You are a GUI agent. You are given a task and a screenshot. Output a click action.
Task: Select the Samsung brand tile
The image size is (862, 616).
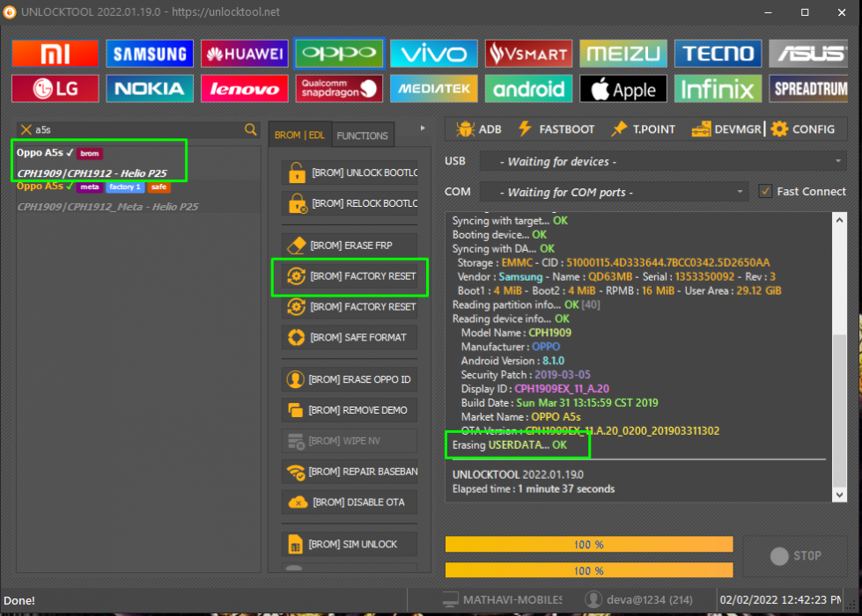[150, 54]
